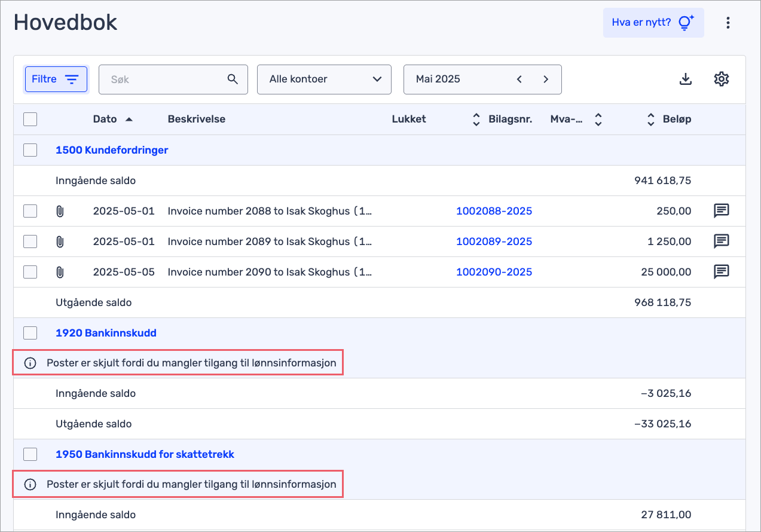Click the Hovedbok page title

pos(66,22)
